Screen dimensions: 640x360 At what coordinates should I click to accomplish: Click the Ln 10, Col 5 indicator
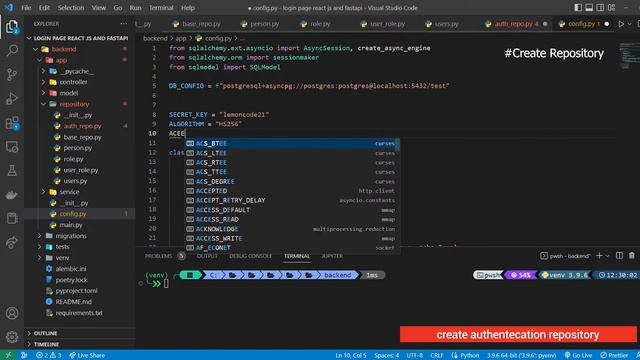[x=351, y=355]
